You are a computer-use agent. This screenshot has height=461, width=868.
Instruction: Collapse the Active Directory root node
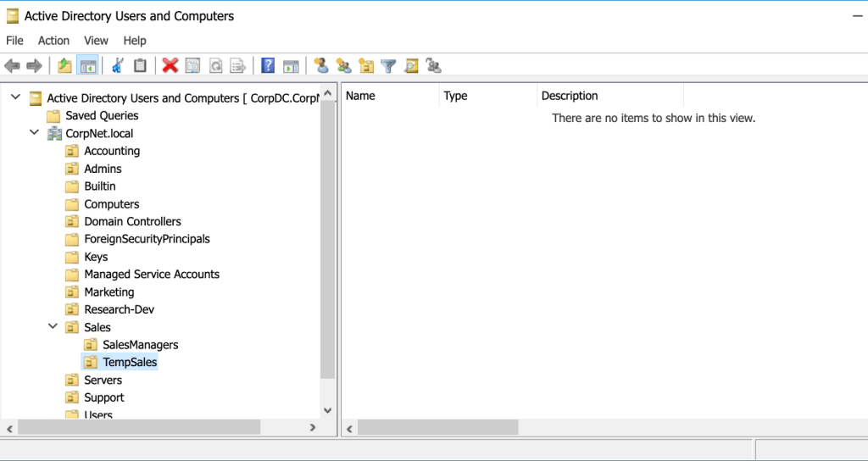click(x=15, y=97)
